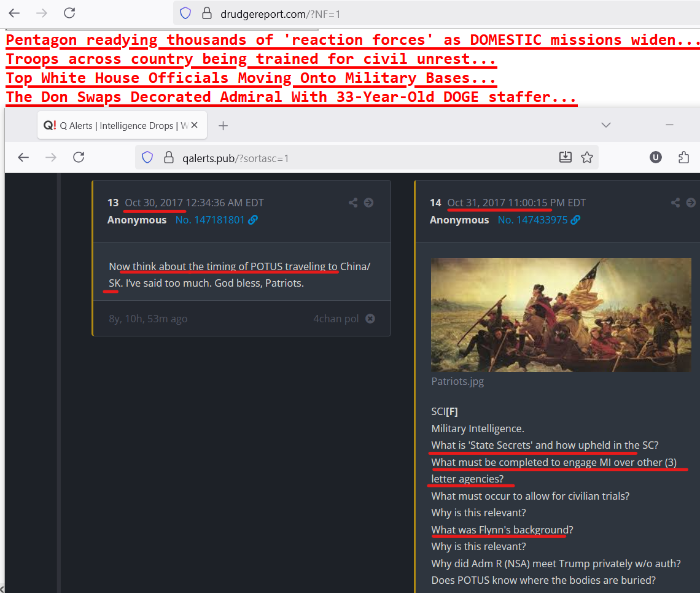Copy link icon next to No. 147181801

[253, 220]
